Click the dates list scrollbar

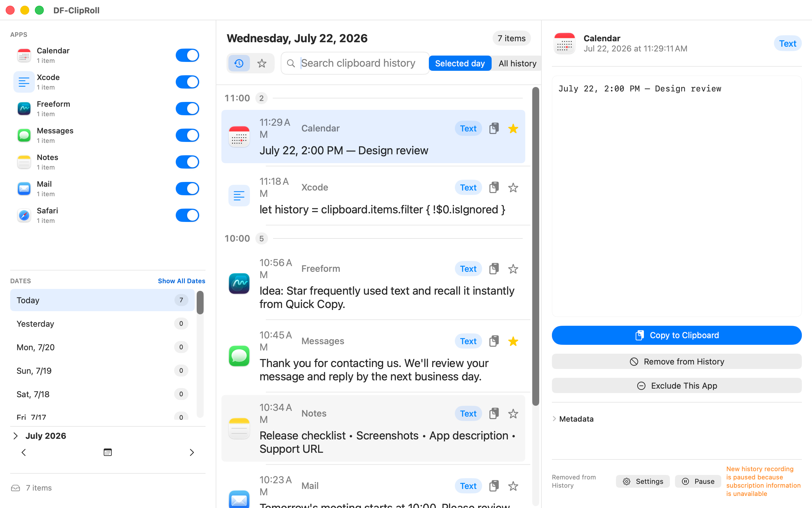click(200, 302)
